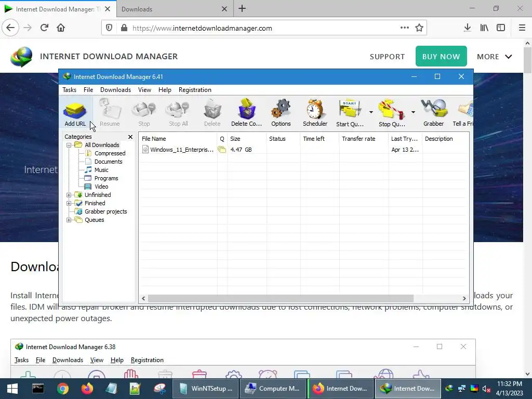Click the browser back arrow
The height and width of the screenshot is (399, 532).
pos(10,28)
